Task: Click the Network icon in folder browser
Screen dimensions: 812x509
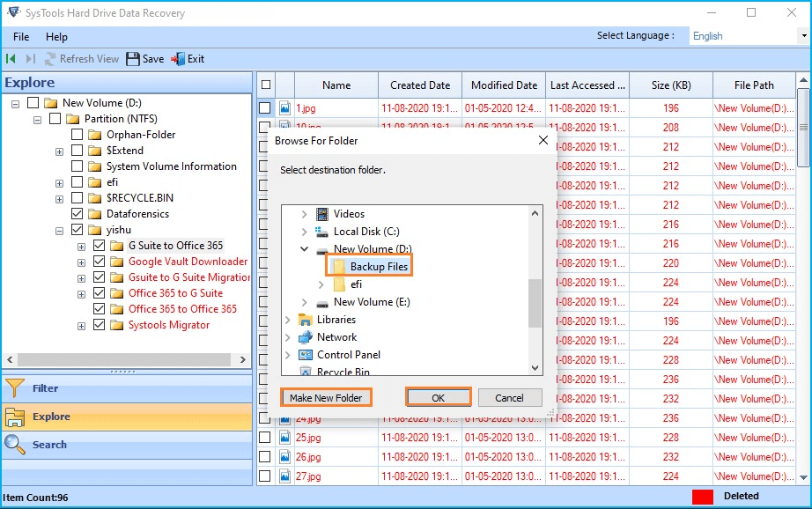Action: coord(306,337)
